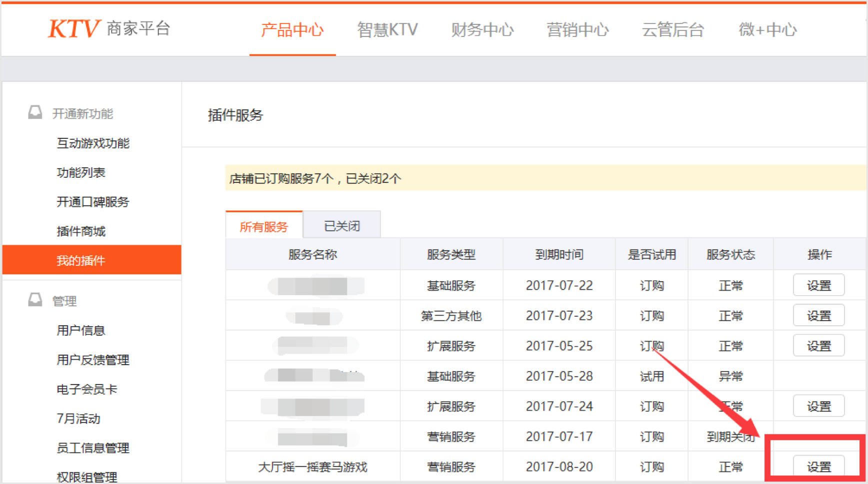This screenshot has width=868, height=484.
Task: Select 电子会员卡 in the sidebar
Action: click(87, 389)
